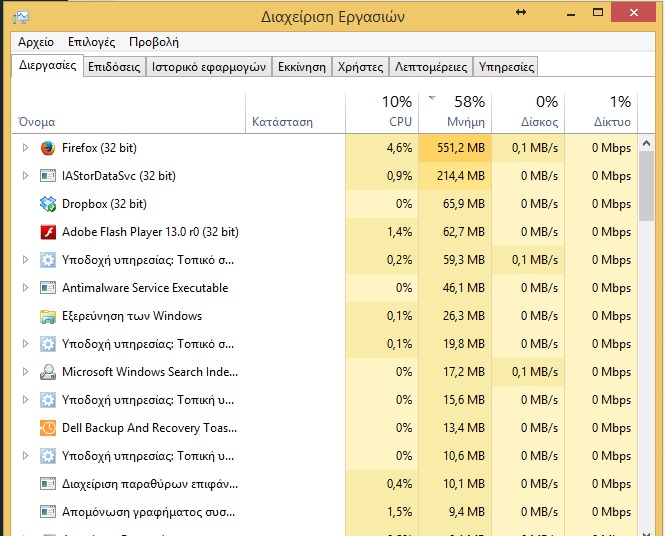Image resolution: width=665 pixels, height=536 pixels.
Task: Go to the Λεπτομέρειες tab
Action: (431, 67)
